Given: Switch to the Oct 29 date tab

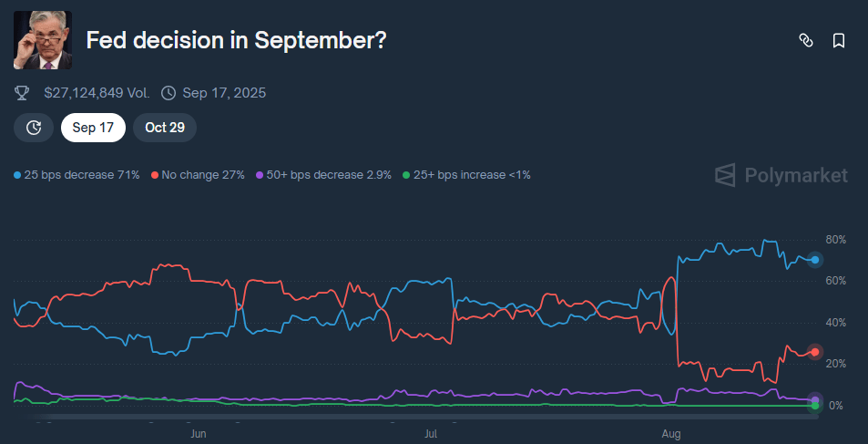Looking at the screenshot, I should coord(165,128).
